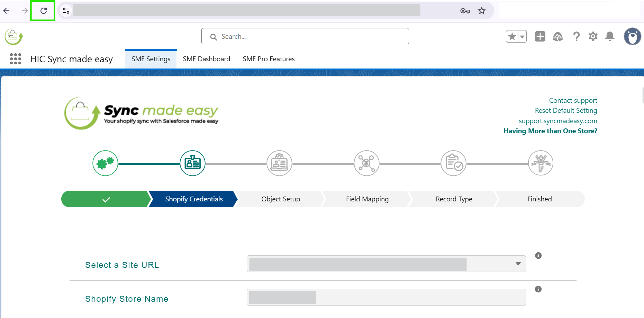Click the Shopify Store Name field
Screen dimensions: 644x318
[386, 297]
